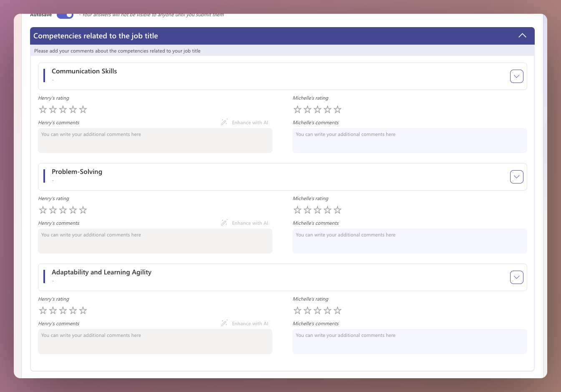Collapse the Competencies related to job title section

[x=522, y=35]
